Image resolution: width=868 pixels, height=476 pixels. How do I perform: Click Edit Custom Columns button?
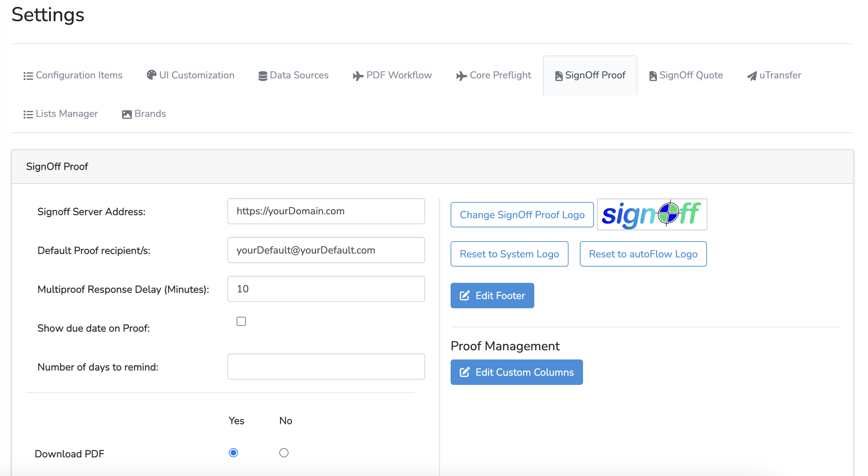click(x=516, y=372)
